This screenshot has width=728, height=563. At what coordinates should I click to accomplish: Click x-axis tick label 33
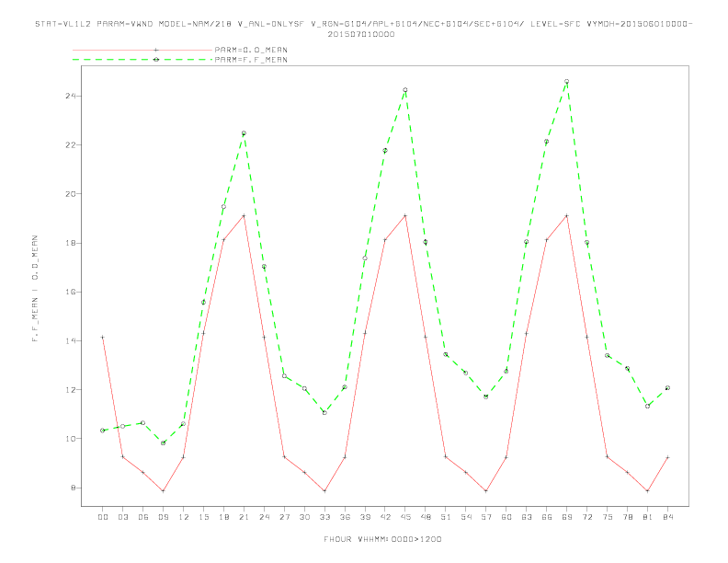point(324,517)
